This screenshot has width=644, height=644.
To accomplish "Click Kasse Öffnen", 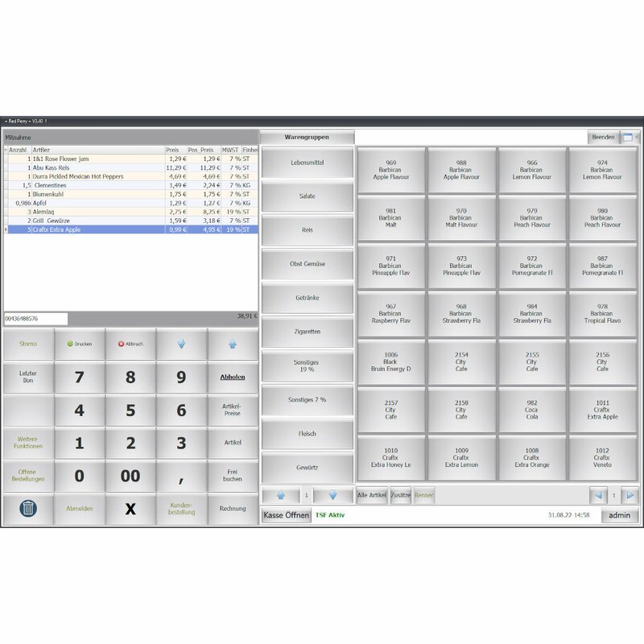I will click(287, 515).
